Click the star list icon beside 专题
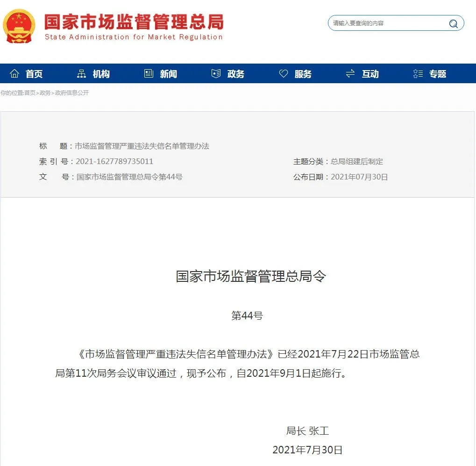Viewport: 476px width, 466px height. (x=418, y=73)
